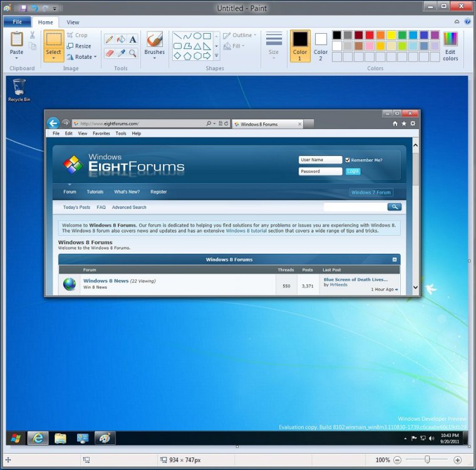Click the Paint Help question mark icon
This screenshot has height=470, width=476.
[x=467, y=21]
